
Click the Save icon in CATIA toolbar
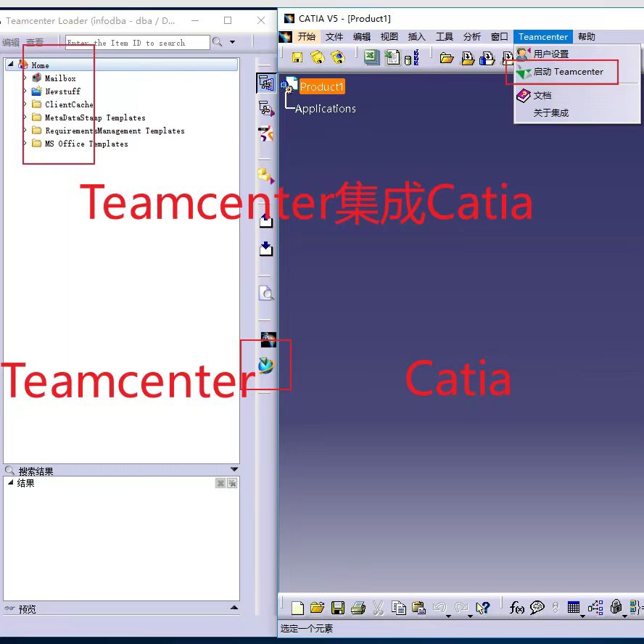point(337,608)
